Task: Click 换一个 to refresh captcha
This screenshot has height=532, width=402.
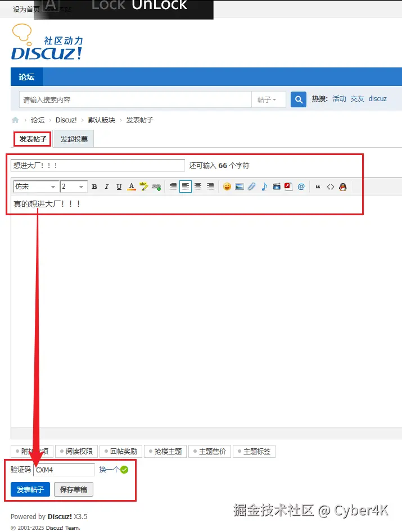Action: coord(109,470)
